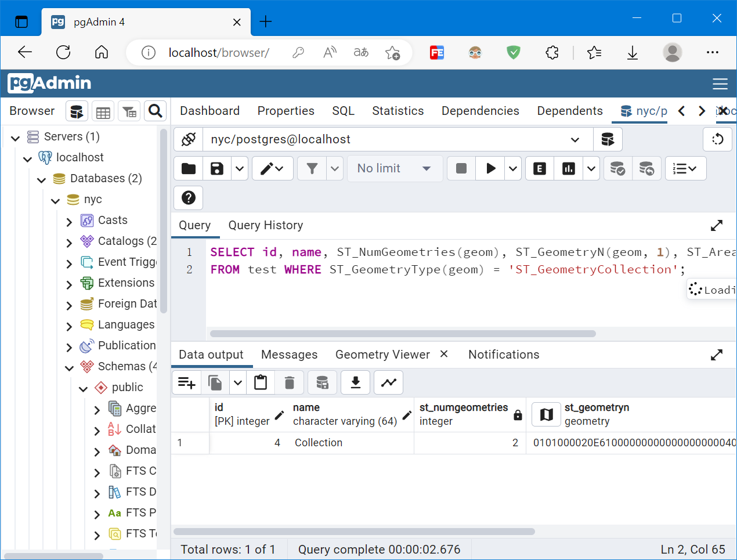Open the macros list menu
The height and width of the screenshot is (560, 737).
pos(685,169)
